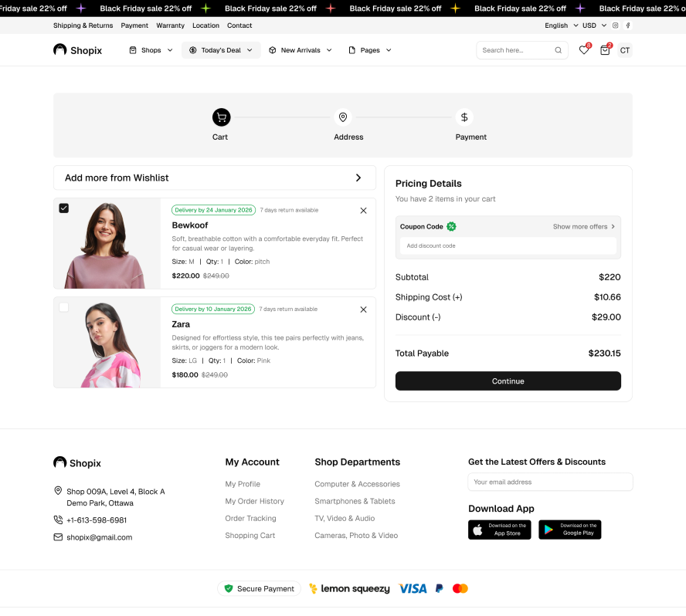Click the Shopix logo in header
686x616 pixels.
[77, 50]
